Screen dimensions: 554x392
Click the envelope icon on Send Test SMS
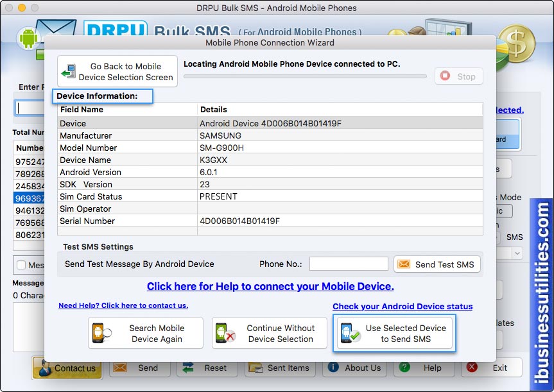click(404, 264)
